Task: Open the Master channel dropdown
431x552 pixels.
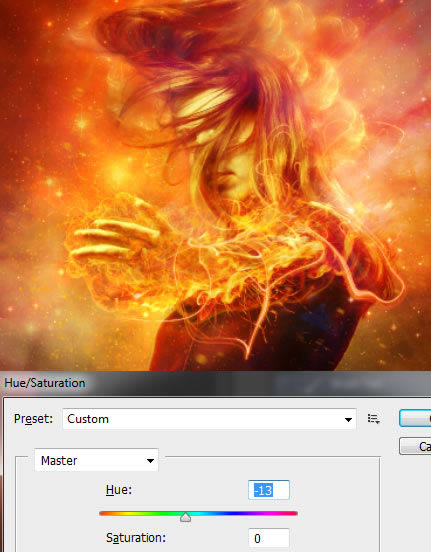Action: click(x=96, y=460)
